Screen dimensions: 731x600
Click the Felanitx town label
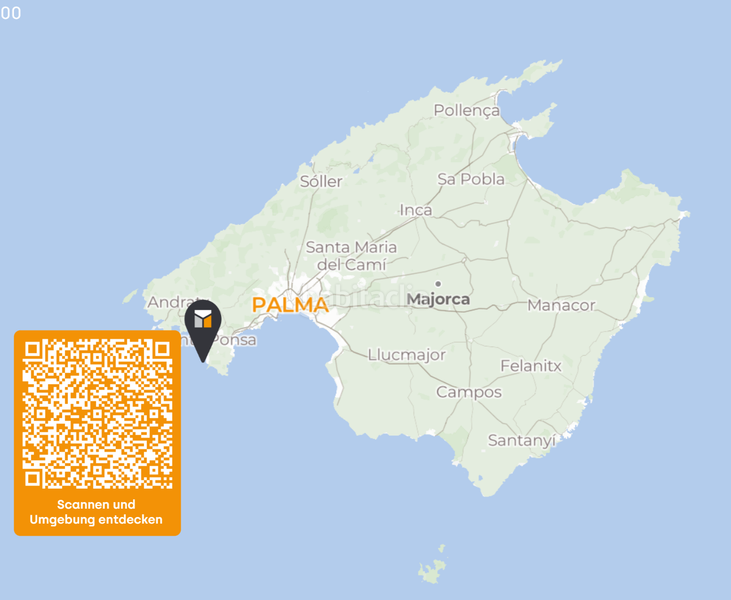(531, 366)
